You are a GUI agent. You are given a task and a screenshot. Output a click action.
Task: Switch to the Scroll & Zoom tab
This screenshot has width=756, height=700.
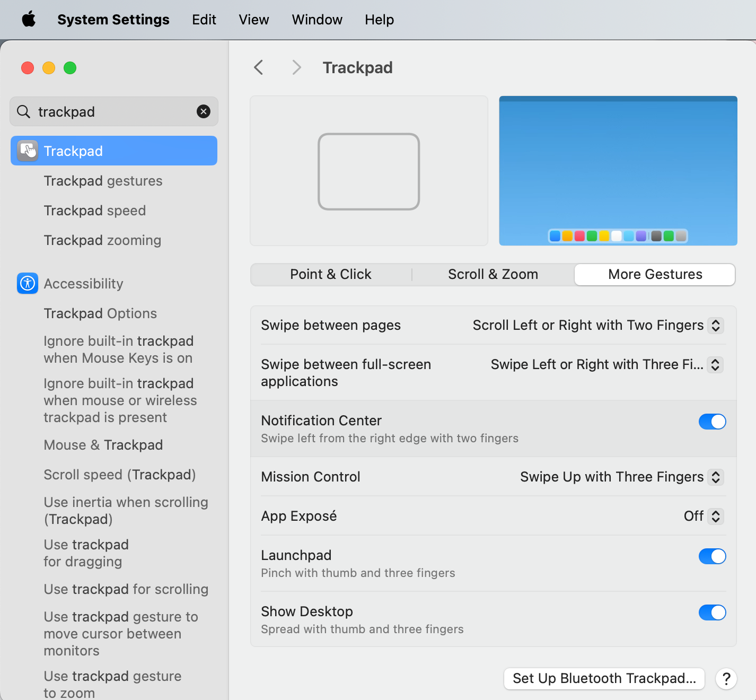493,274
